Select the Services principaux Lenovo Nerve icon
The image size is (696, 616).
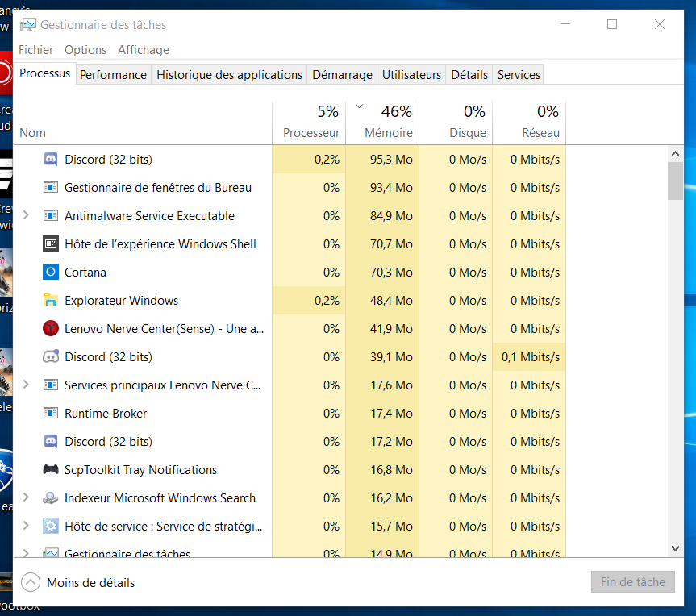click(x=51, y=385)
